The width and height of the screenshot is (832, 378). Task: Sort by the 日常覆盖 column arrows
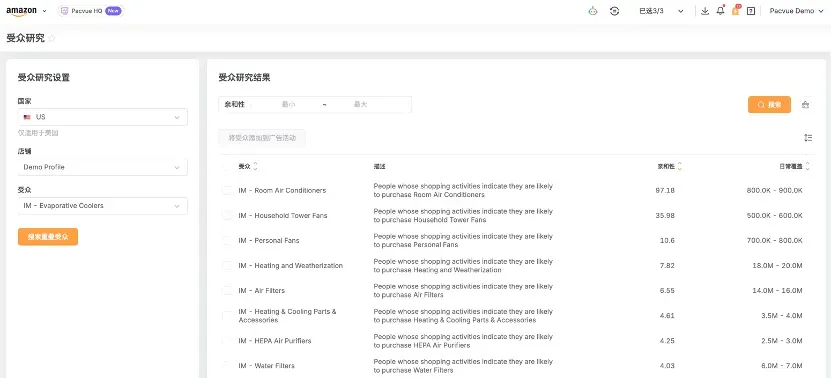pyautogui.click(x=808, y=167)
